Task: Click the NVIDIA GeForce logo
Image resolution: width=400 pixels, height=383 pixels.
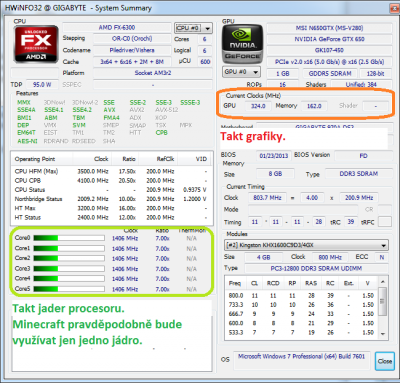Action: pos(243,44)
